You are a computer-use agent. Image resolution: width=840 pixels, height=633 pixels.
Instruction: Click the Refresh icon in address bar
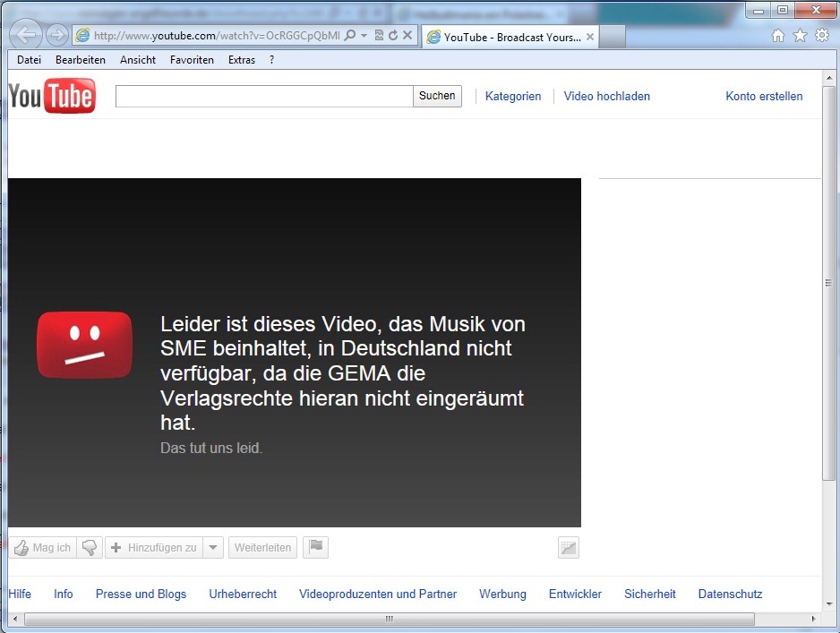click(x=393, y=35)
